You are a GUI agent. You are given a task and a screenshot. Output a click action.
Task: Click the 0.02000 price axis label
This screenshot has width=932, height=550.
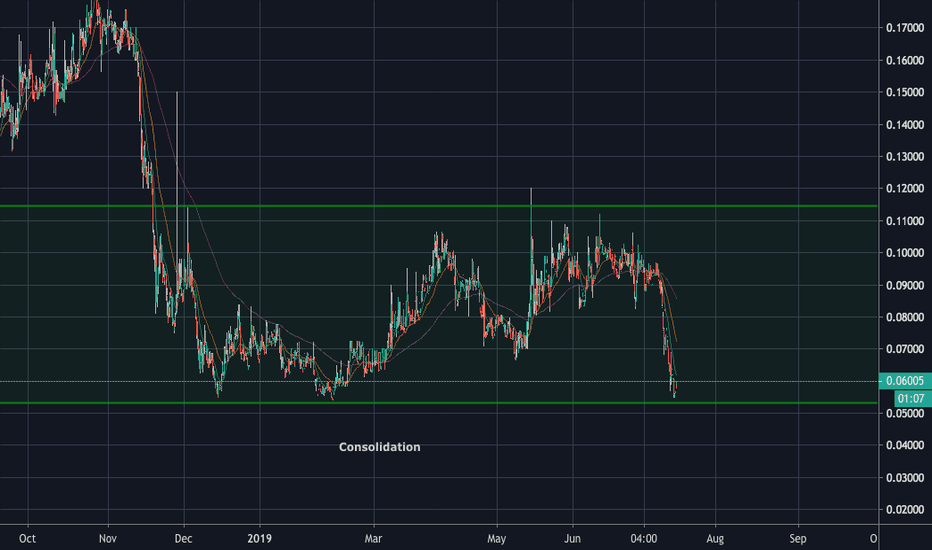(x=905, y=510)
